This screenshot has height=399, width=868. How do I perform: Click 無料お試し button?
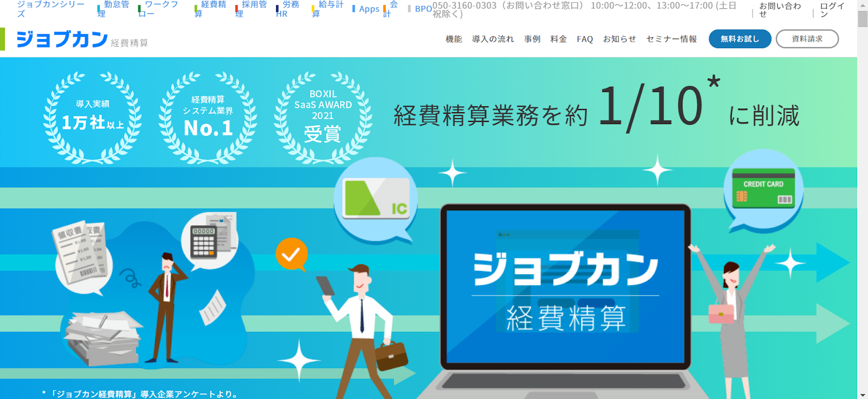coord(740,38)
